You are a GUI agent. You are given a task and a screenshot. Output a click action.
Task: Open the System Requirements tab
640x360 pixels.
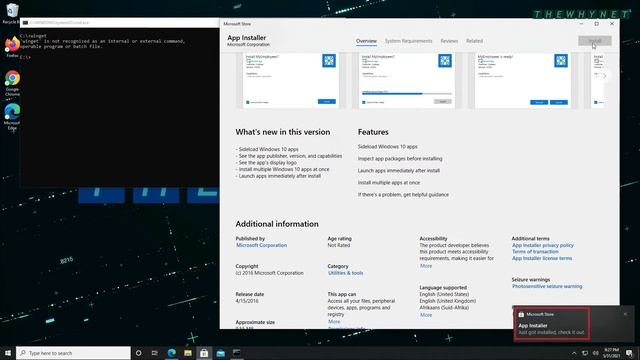point(408,41)
